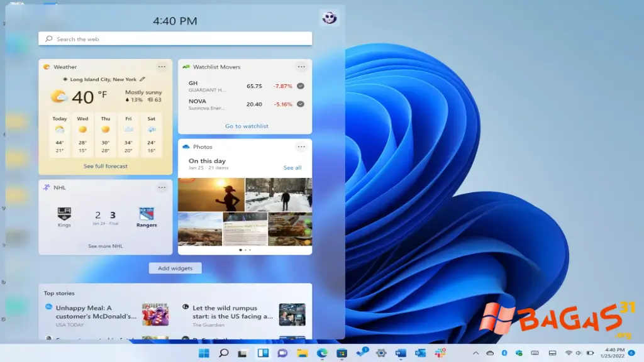644x362 pixels.
Task: Select Sat forecast column
Action: click(152, 135)
